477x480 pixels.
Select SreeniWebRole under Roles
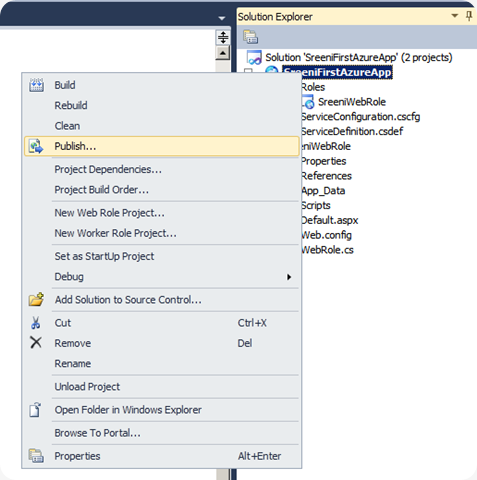352,102
